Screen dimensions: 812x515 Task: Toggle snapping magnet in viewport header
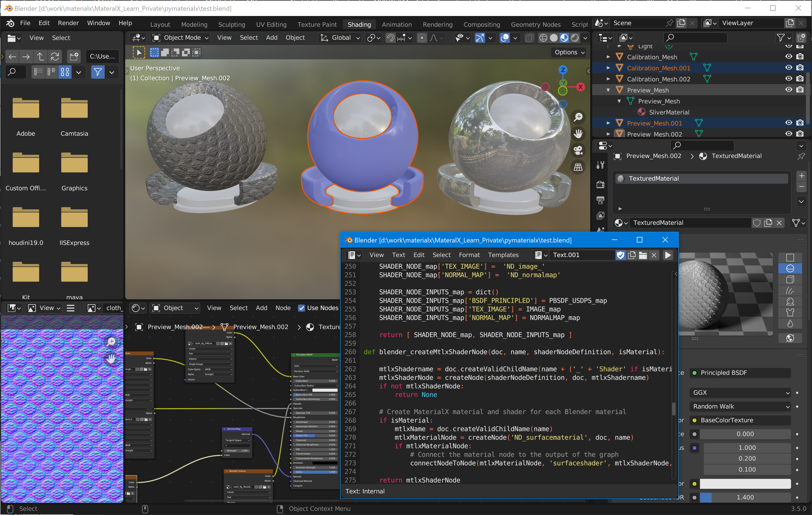coord(391,38)
